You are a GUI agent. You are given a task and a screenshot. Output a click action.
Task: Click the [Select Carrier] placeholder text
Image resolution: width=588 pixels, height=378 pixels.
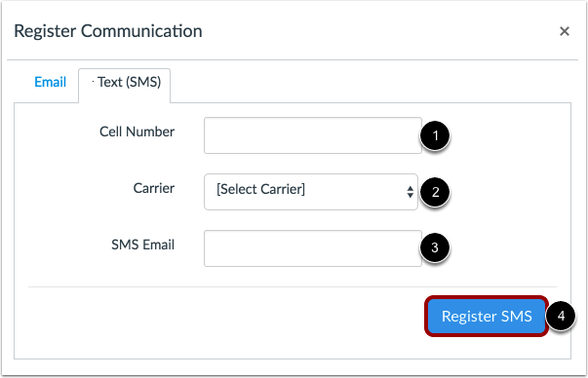point(260,189)
